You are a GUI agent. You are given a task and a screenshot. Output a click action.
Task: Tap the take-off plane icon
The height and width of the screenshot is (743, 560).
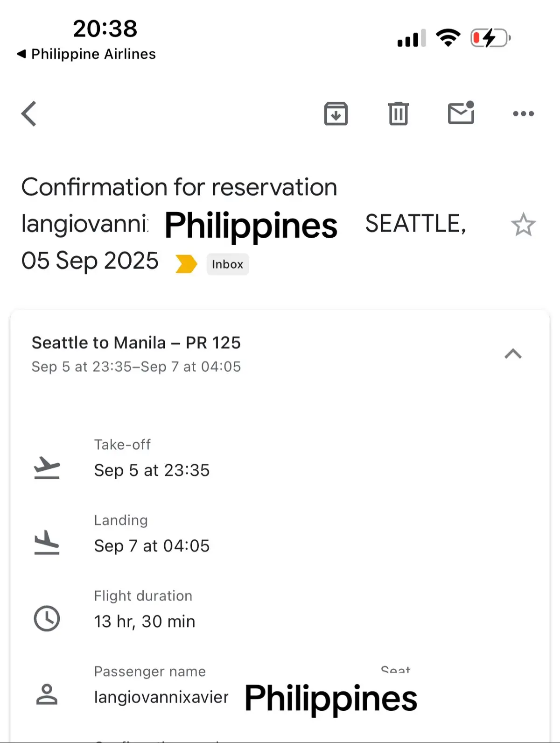click(x=47, y=467)
